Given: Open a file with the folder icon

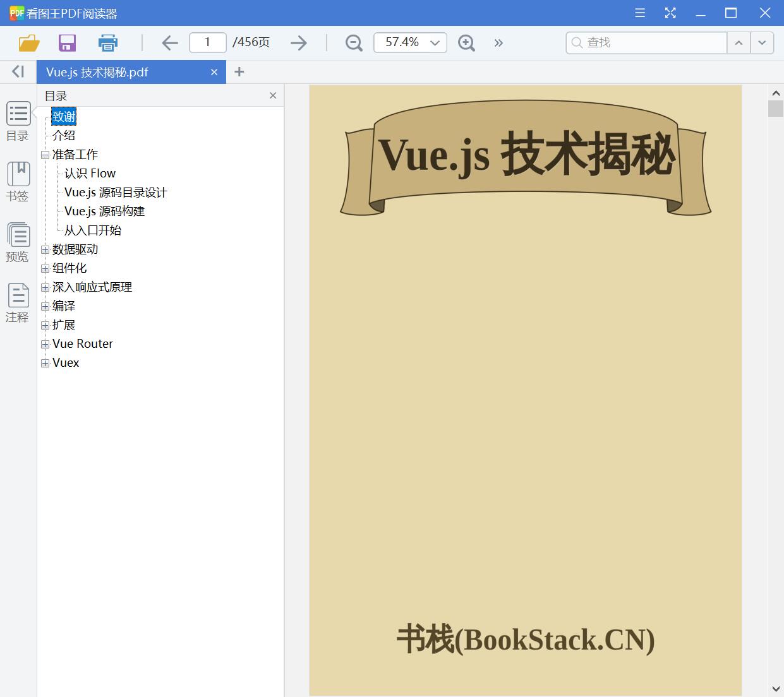Looking at the screenshot, I should (x=29, y=43).
